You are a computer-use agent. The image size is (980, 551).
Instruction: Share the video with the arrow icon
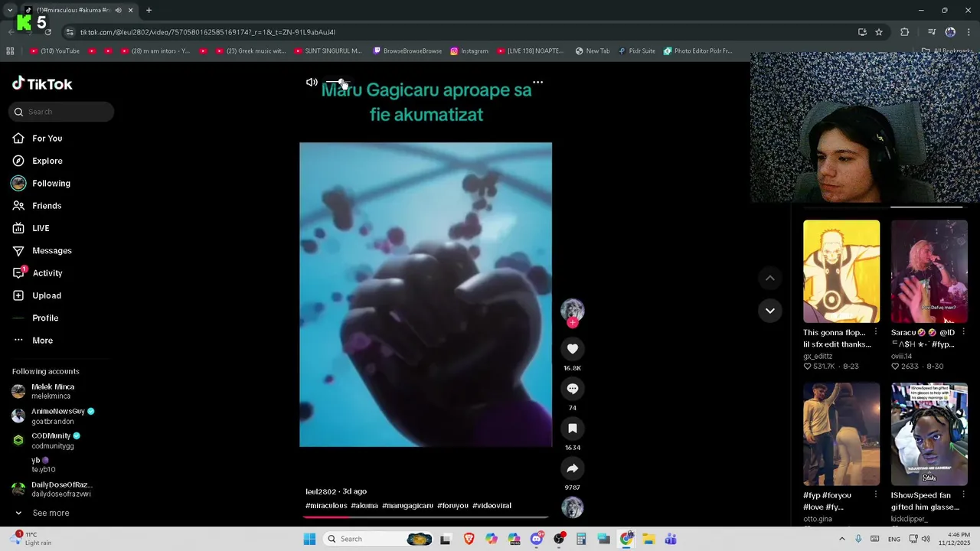click(x=572, y=468)
